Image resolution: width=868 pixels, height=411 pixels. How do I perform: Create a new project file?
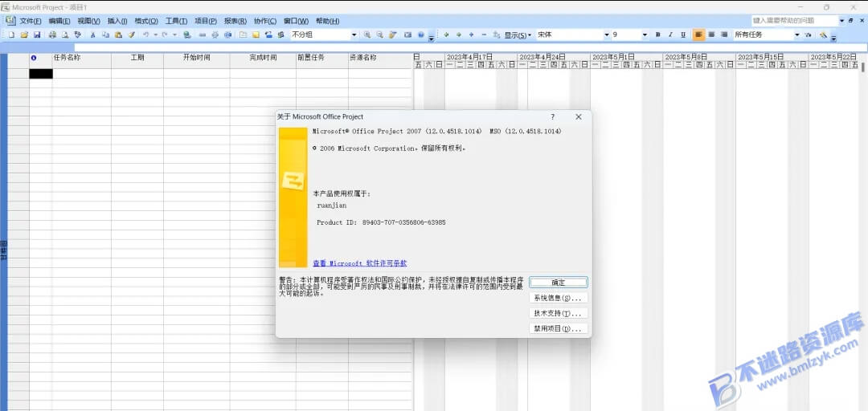(x=11, y=35)
